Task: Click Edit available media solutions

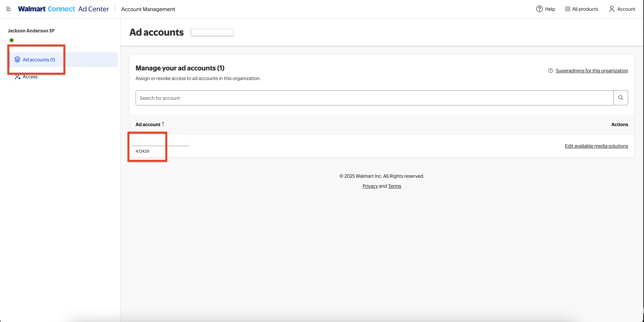Action: (x=597, y=146)
